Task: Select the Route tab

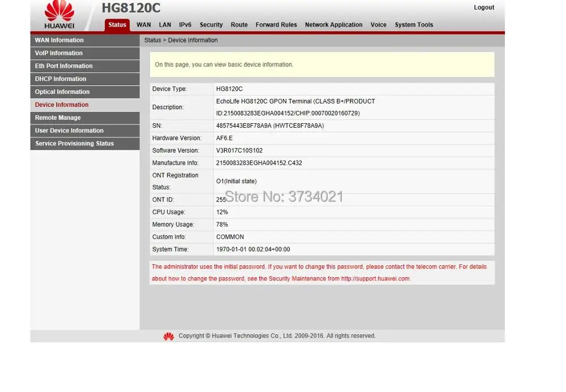Action: pos(239,25)
